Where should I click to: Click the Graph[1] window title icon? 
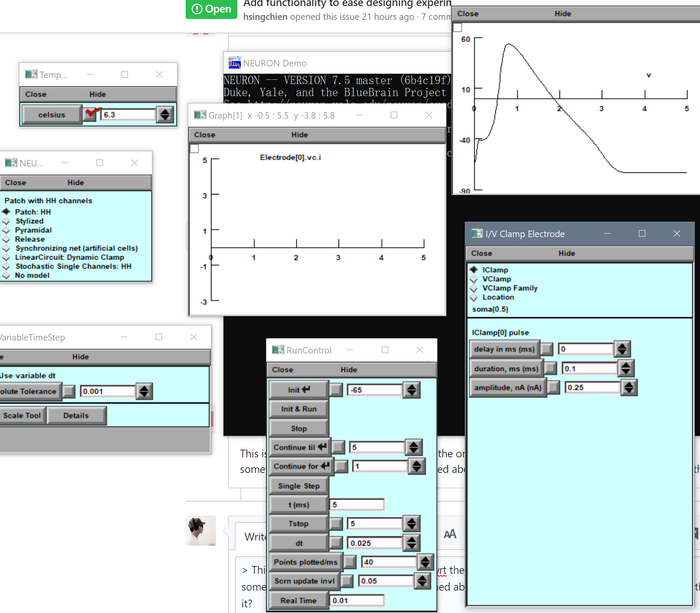coord(200,115)
